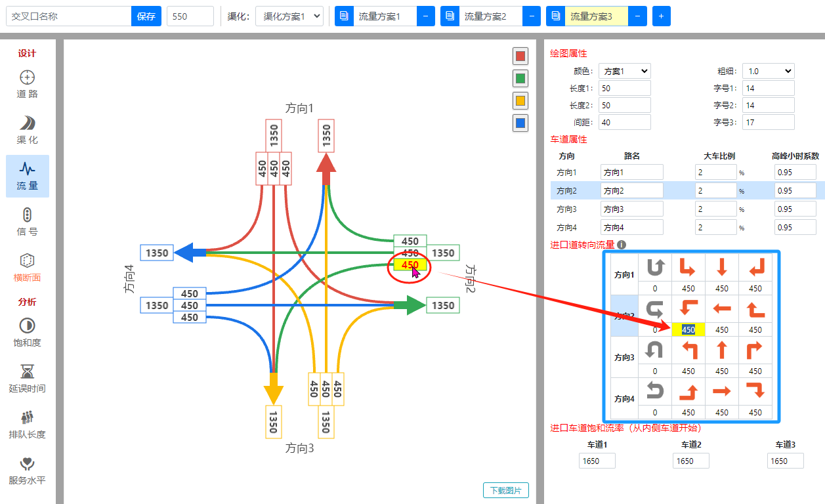Click the 交叉口名称 intersection name field
The height and width of the screenshot is (504, 825).
[69, 16]
